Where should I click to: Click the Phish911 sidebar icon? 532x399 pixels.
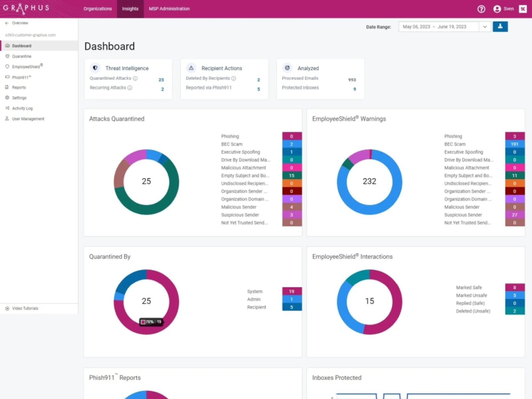tap(7, 77)
